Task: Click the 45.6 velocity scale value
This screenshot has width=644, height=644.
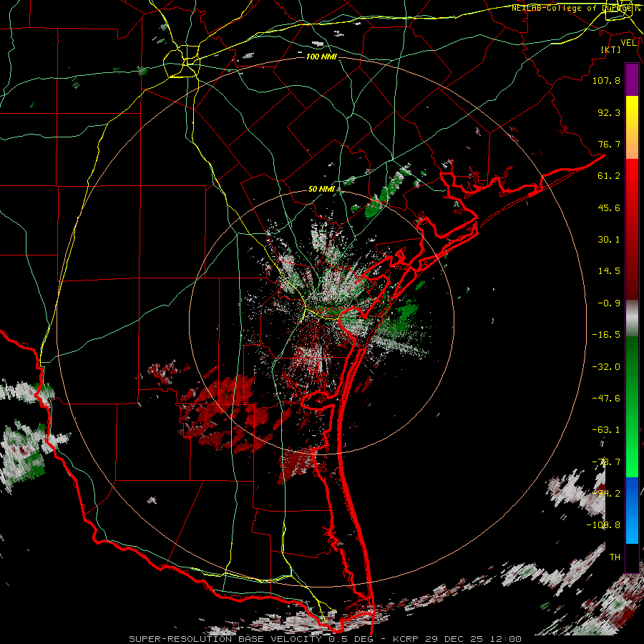Action: pyautogui.click(x=609, y=208)
